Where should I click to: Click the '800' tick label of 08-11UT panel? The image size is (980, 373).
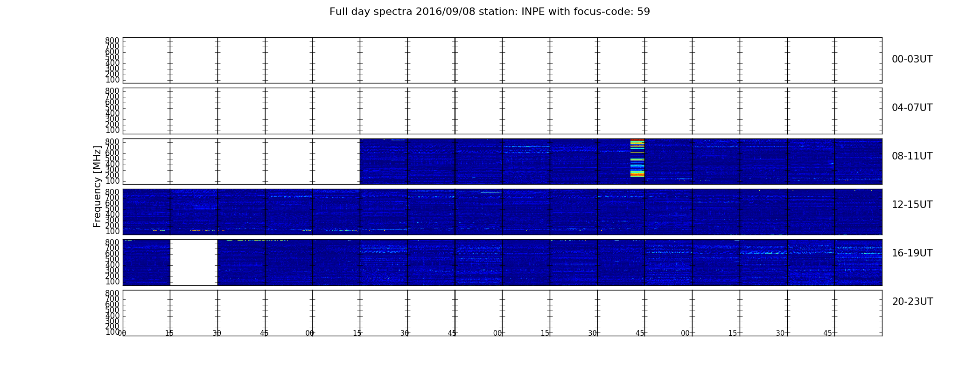(x=112, y=142)
